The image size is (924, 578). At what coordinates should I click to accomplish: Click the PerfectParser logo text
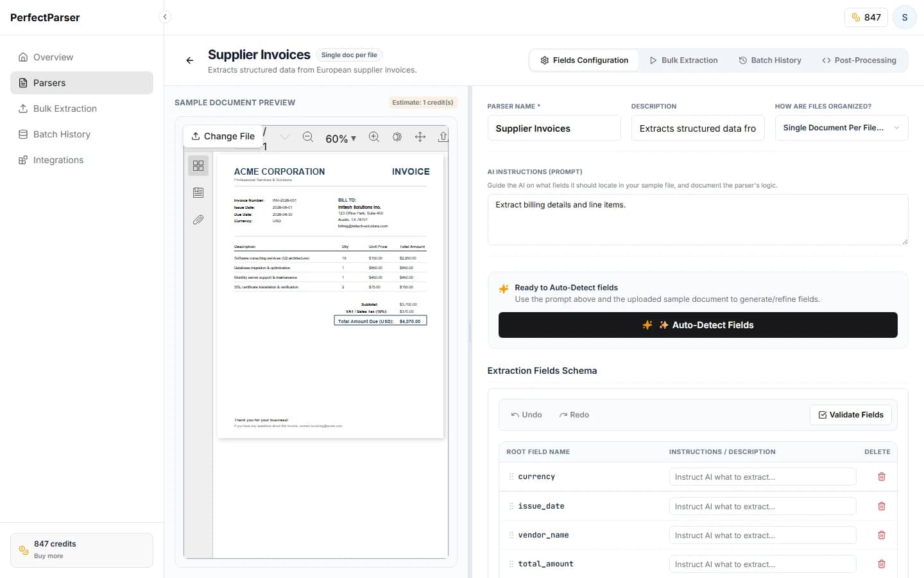(45, 17)
